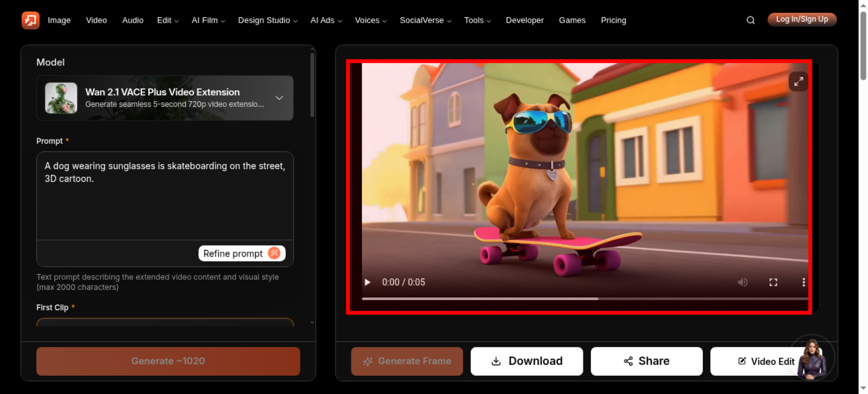Go to the Image nav item
This screenshot has height=394, width=868.
[59, 20]
